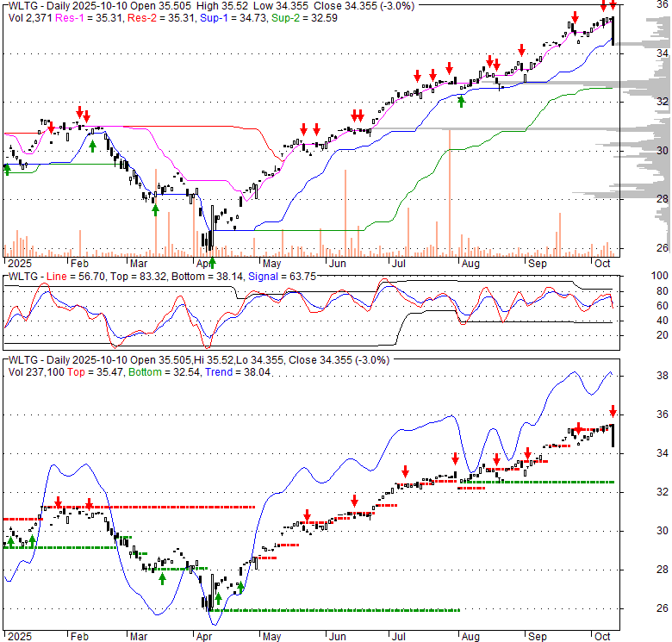The width and height of the screenshot is (672, 642).
Task: Click the green up arrow in early January on top chart
Action: [8, 169]
